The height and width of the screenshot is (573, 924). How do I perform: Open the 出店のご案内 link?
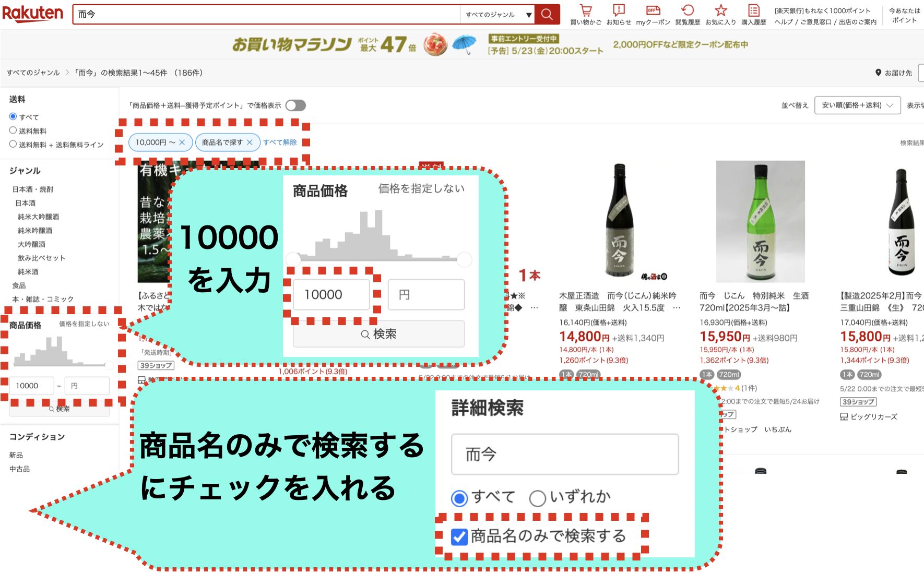(858, 22)
